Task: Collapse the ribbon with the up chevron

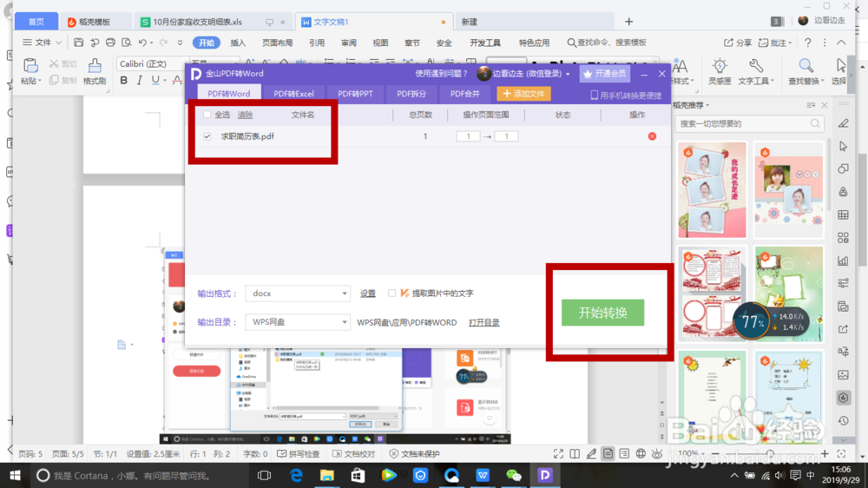Action: pos(841,43)
